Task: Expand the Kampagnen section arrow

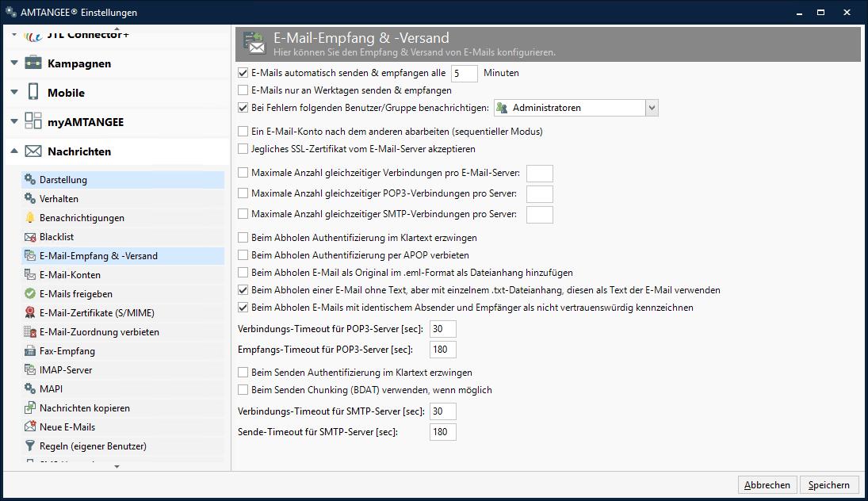Action: [14, 63]
